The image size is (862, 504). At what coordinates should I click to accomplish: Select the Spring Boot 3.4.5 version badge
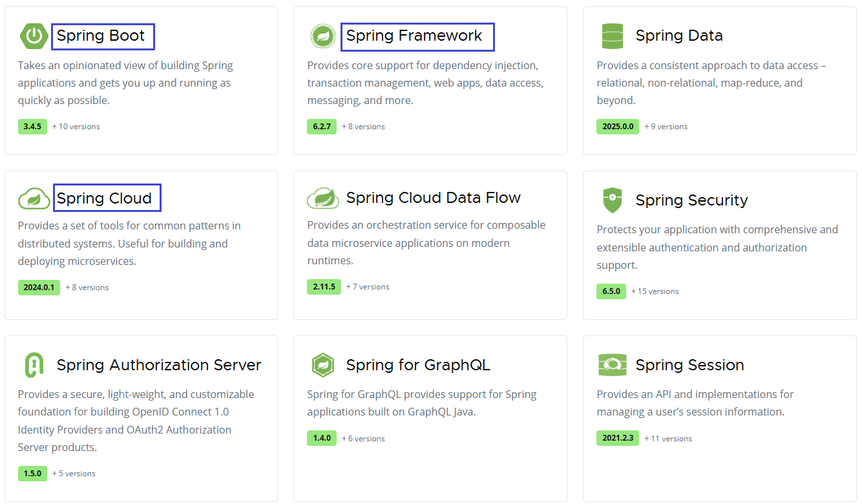tap(32, 127)
